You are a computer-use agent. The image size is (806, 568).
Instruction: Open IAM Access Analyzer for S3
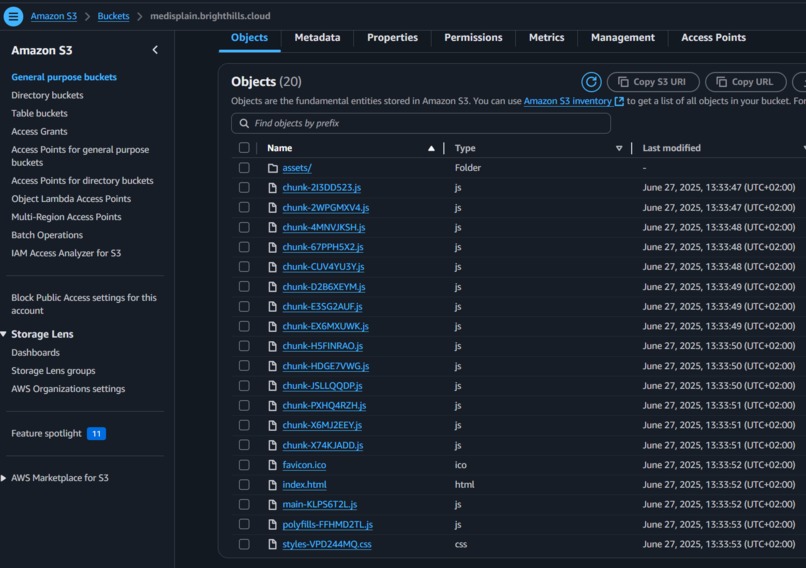(x=66, y=253)
